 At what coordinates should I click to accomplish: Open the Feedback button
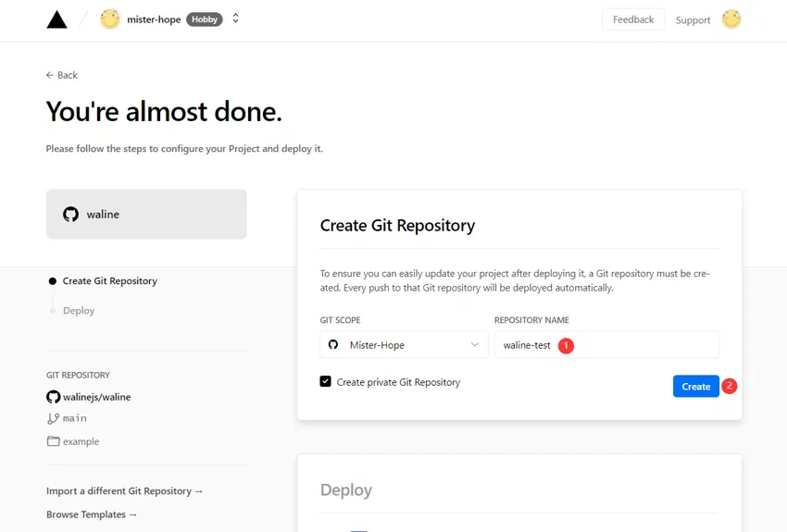633,19
